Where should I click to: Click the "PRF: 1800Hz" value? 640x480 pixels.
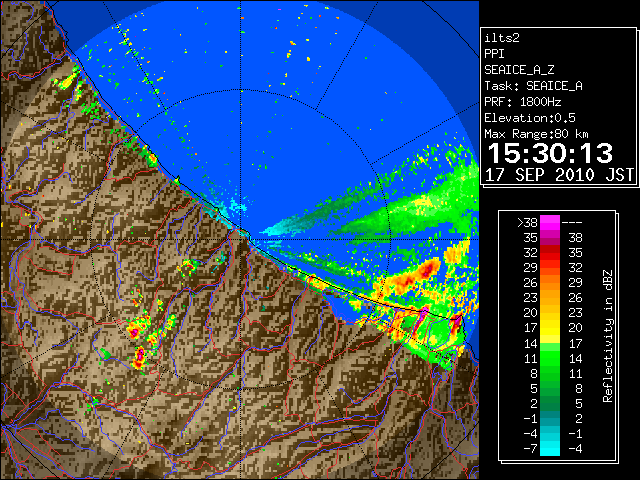(x=523, y=102)
